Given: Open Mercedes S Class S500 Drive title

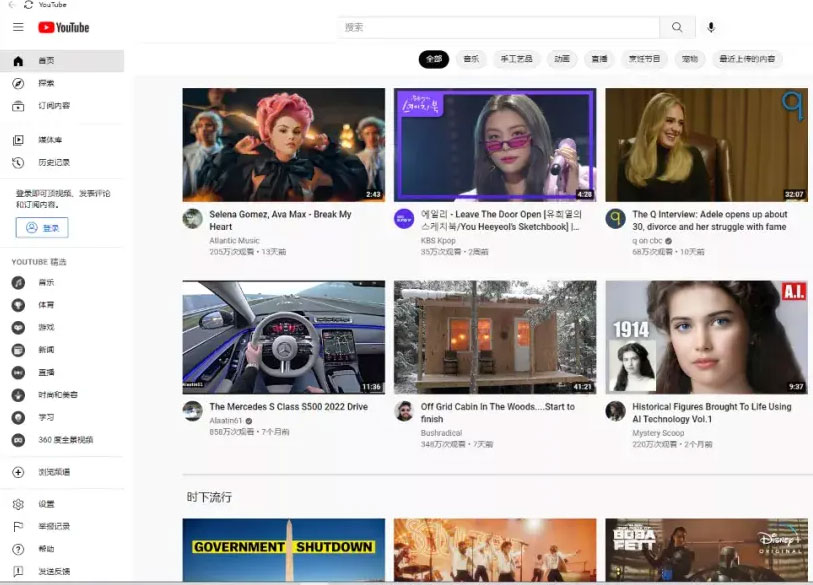Looking at the screenshot, I should [288, 407].
